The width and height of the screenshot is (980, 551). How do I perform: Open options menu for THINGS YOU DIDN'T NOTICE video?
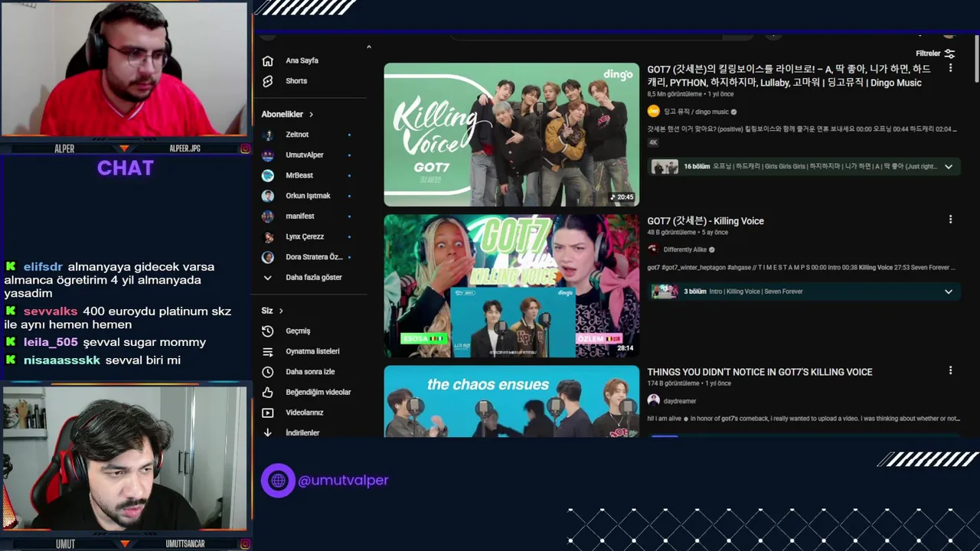click(950, 370)
